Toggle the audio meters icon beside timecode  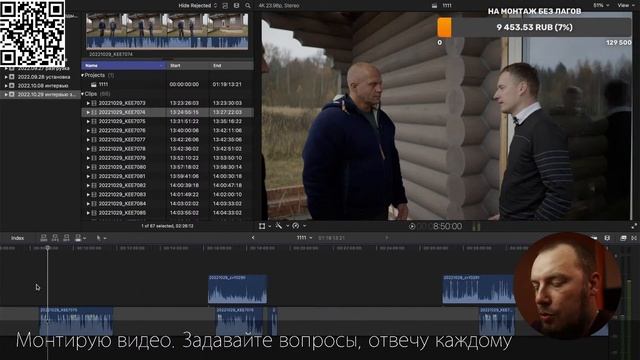tap(476, 227)
